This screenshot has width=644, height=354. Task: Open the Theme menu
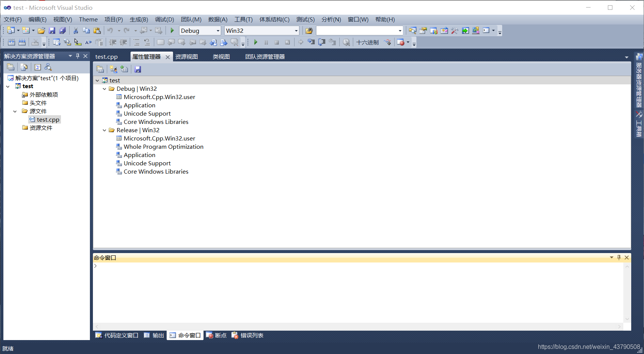88,20
